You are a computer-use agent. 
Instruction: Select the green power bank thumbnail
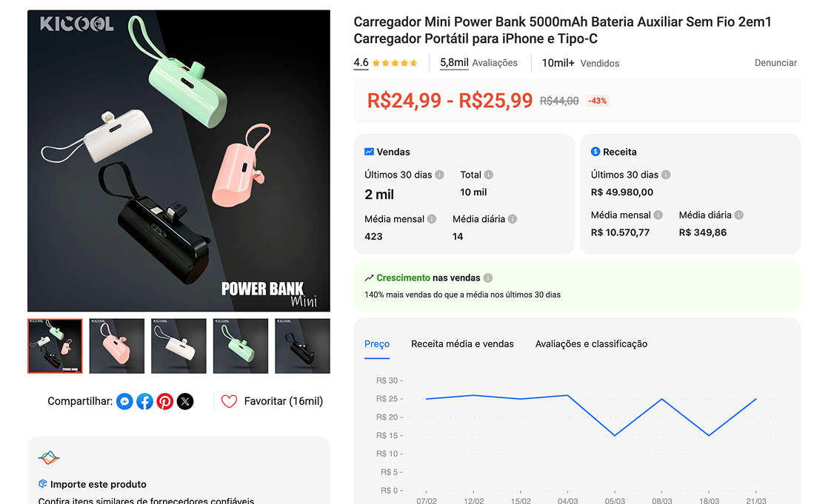(x=241, y=346)
